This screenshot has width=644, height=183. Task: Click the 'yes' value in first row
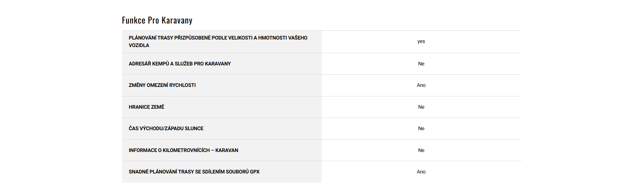(421, 42)
